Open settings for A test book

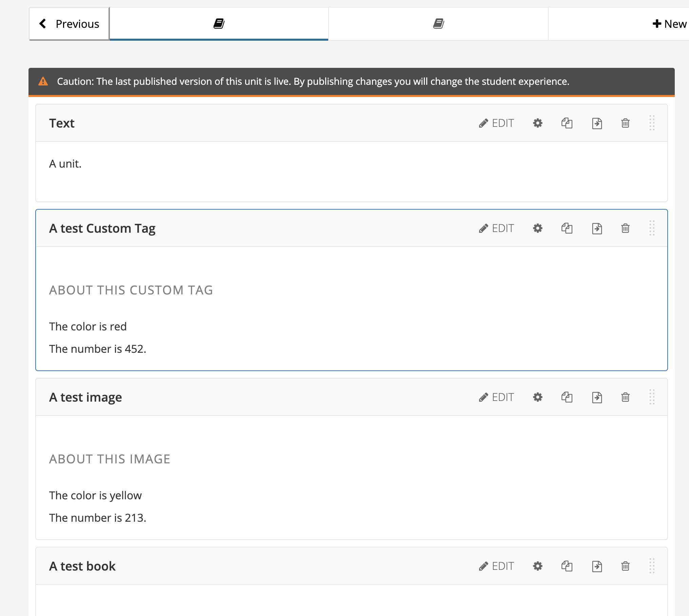click(537, 566)
